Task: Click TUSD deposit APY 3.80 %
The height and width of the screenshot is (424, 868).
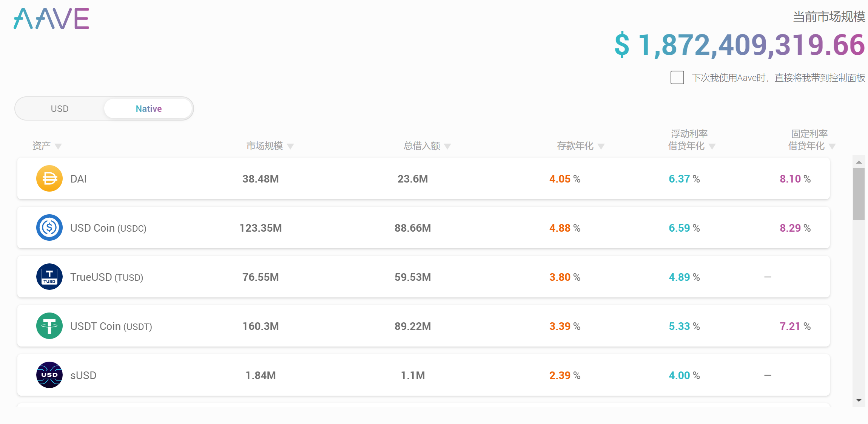Action: tap(565, 277)
